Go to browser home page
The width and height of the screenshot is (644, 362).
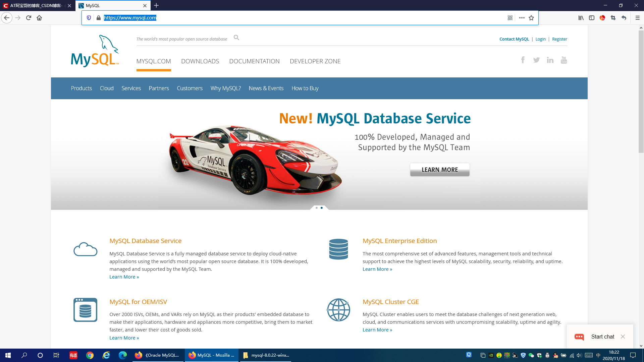(x=39, y=18)
